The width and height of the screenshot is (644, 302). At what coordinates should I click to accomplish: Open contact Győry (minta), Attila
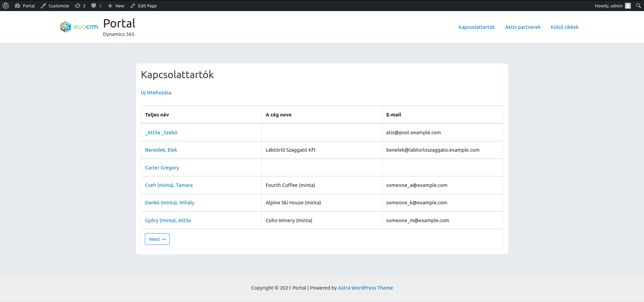(x=168, y=220)
